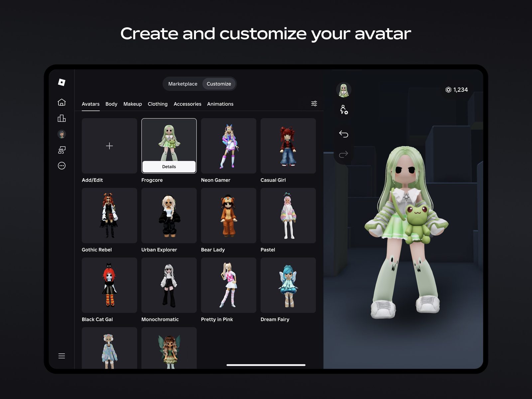Screen dimensions: 532x399
Task: Select the Monochromatic avatar
Action: tap(169, 285)
